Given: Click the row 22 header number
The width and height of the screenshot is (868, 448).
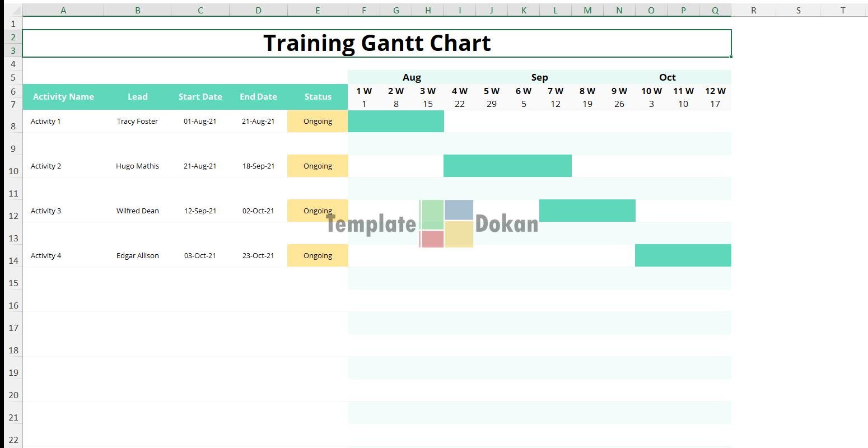Looking at the screenshot, I should point(13,440).
